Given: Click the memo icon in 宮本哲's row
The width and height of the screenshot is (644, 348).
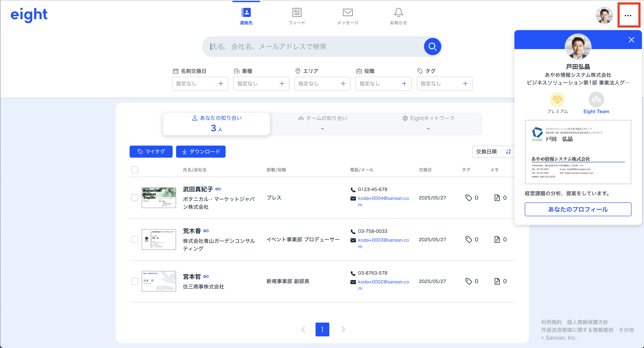Looking at the screenshot, I should [x=497, y=281].
